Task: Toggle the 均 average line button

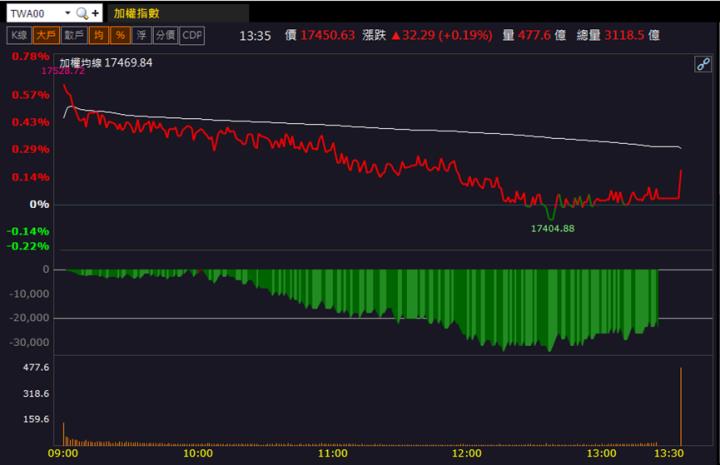Action: pyautogui.click(x=99, y=35)
